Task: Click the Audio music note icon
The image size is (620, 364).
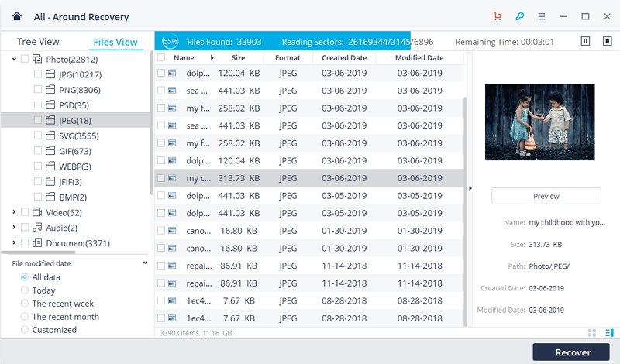Action: tap(37, 227)
